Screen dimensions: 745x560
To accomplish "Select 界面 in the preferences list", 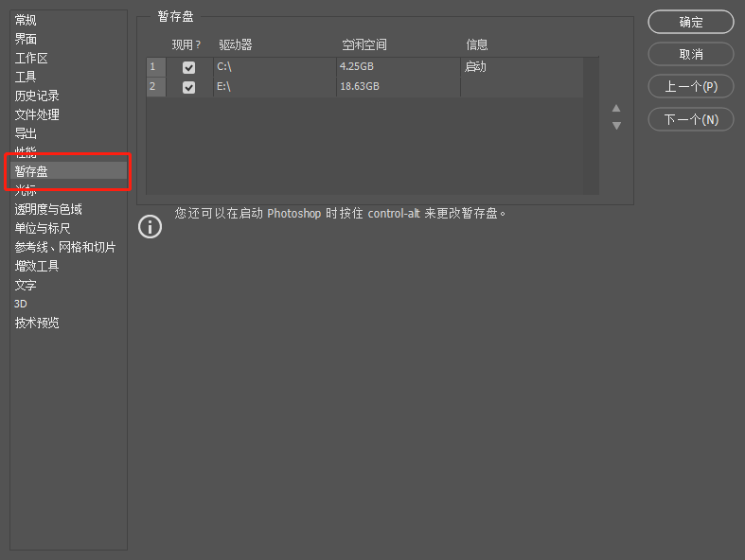I will [x=27, y=39].
